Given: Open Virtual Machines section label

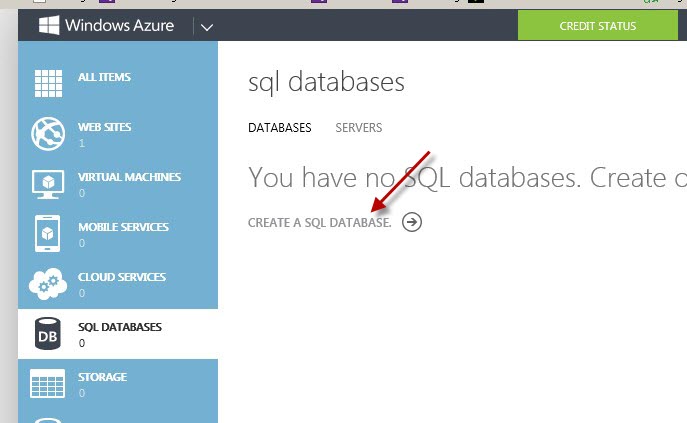Looking at the screenshot, I should [129, 177].
